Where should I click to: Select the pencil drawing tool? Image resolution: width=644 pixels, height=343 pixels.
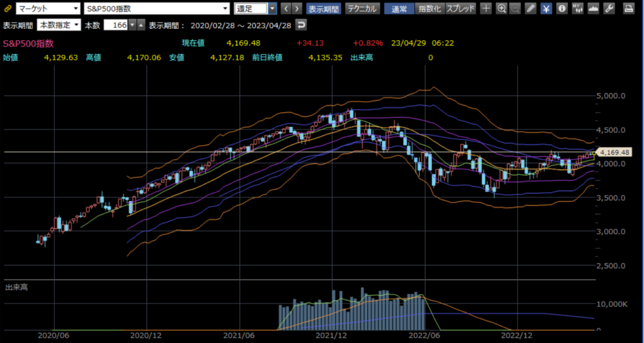click(x=531, y=9)
